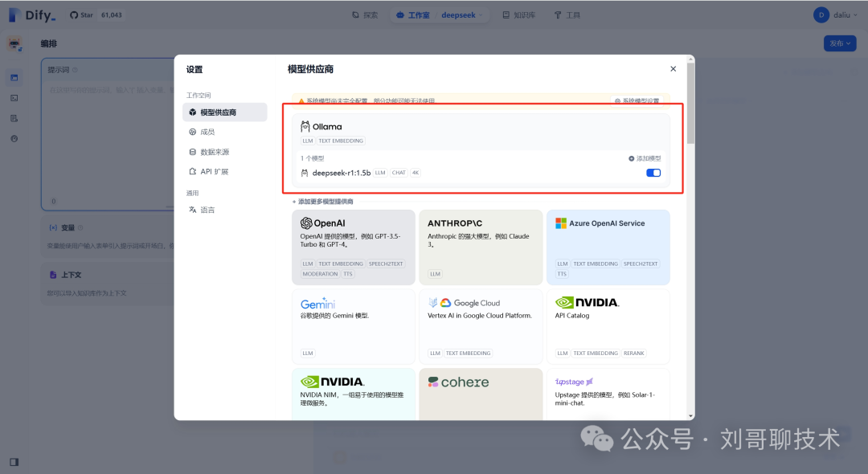The image size is (868, 474).
Task: Open the 探索 tab
Action: pyautogui.click(x=366, y=15)
